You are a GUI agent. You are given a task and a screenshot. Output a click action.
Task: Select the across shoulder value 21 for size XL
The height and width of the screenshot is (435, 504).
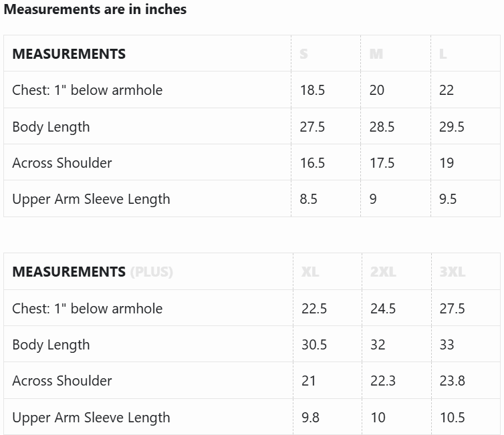(308, 381)
